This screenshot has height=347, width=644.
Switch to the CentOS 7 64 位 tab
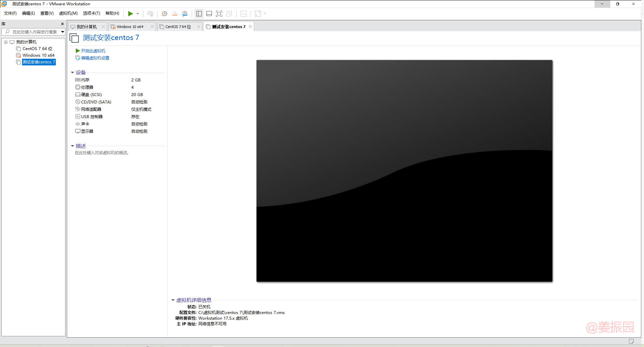click(178, 27)
